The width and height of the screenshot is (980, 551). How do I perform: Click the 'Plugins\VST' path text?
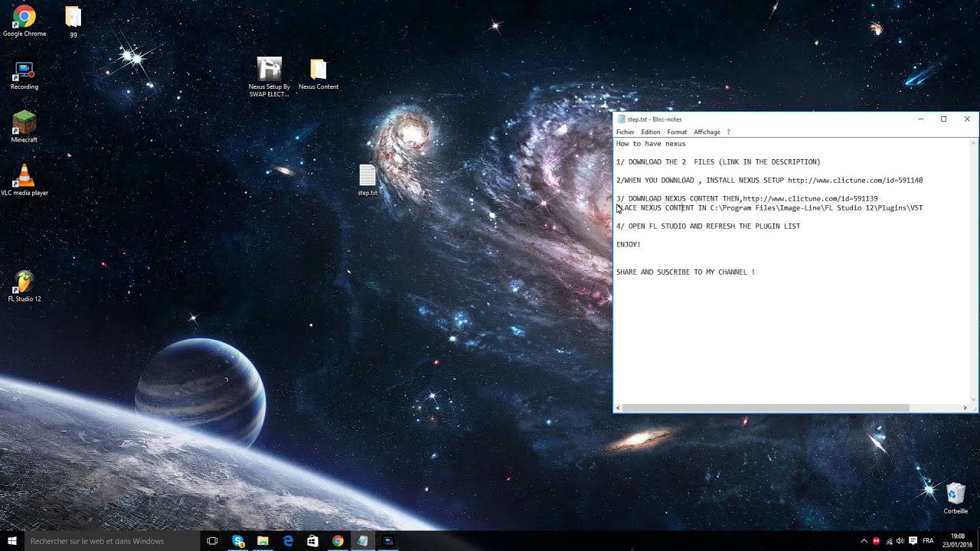(900, 208)
